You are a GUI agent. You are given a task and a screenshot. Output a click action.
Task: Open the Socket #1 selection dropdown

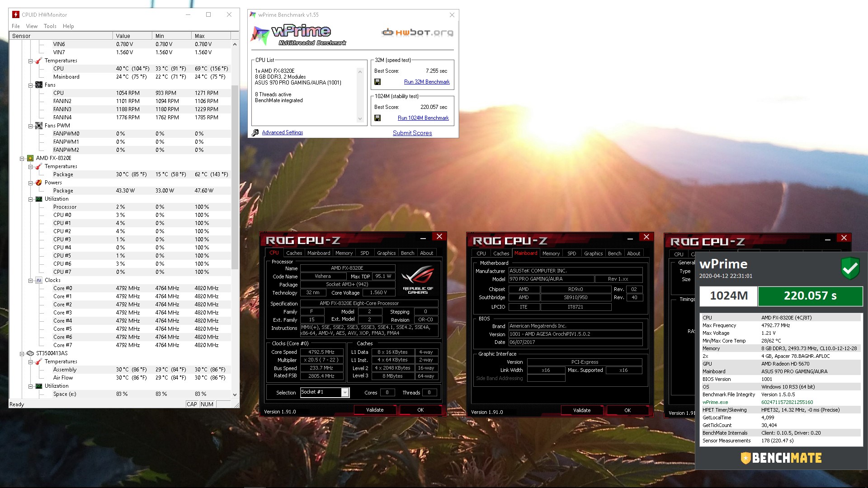tap(345, 393)
